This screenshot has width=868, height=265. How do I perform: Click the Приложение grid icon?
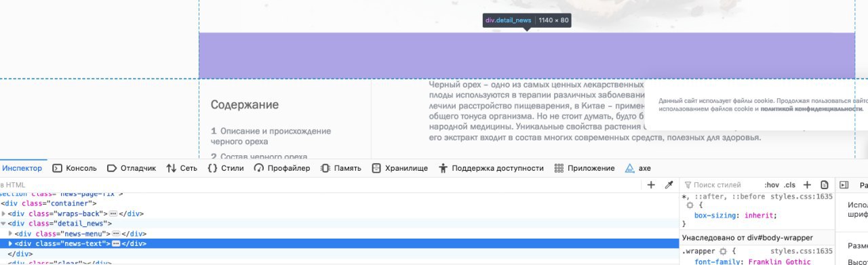click(559, 168)
